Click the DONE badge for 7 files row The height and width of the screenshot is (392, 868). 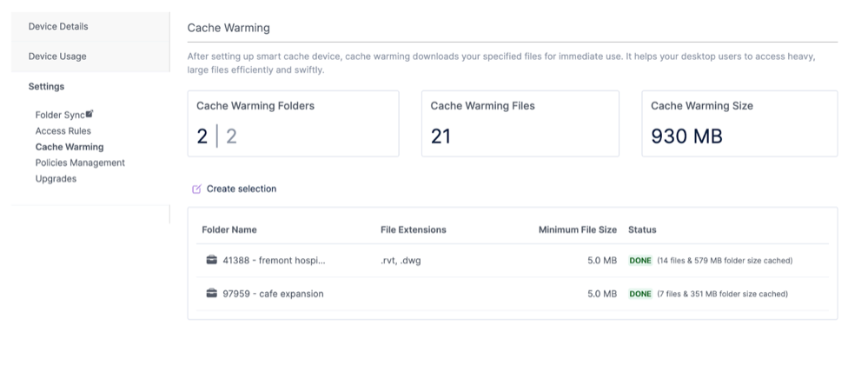pyautogui.click(x=640, y=294)
